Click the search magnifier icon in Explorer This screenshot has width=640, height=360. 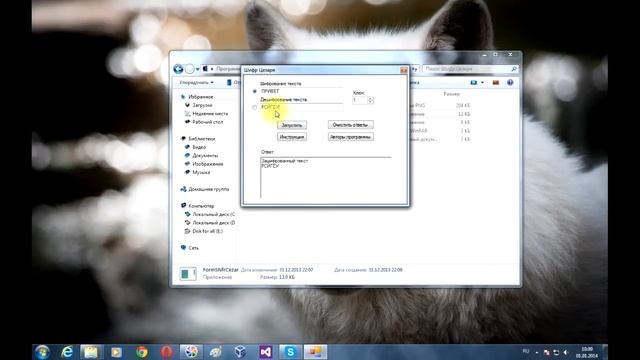tap(513, 69)
